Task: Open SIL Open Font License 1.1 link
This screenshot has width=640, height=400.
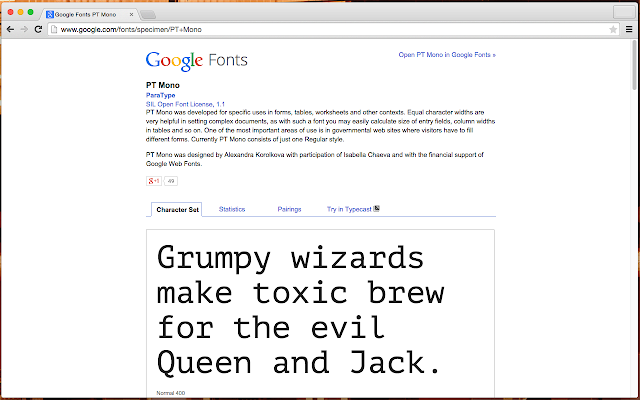Action: tap(185, 104)
